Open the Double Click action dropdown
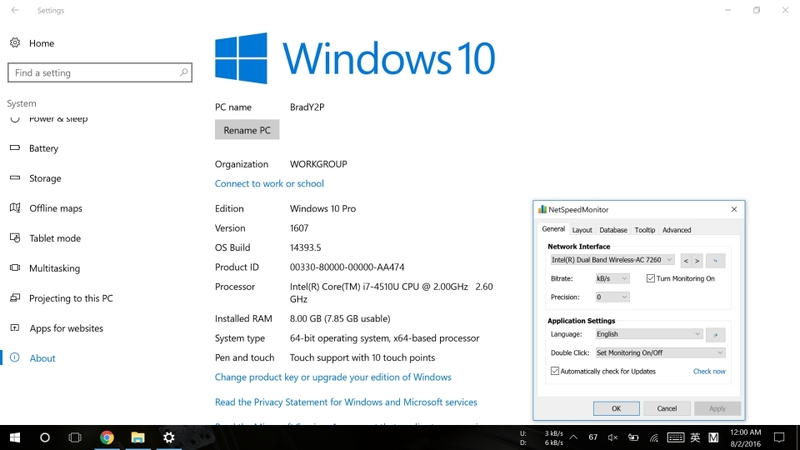 (x=660, y=353)
